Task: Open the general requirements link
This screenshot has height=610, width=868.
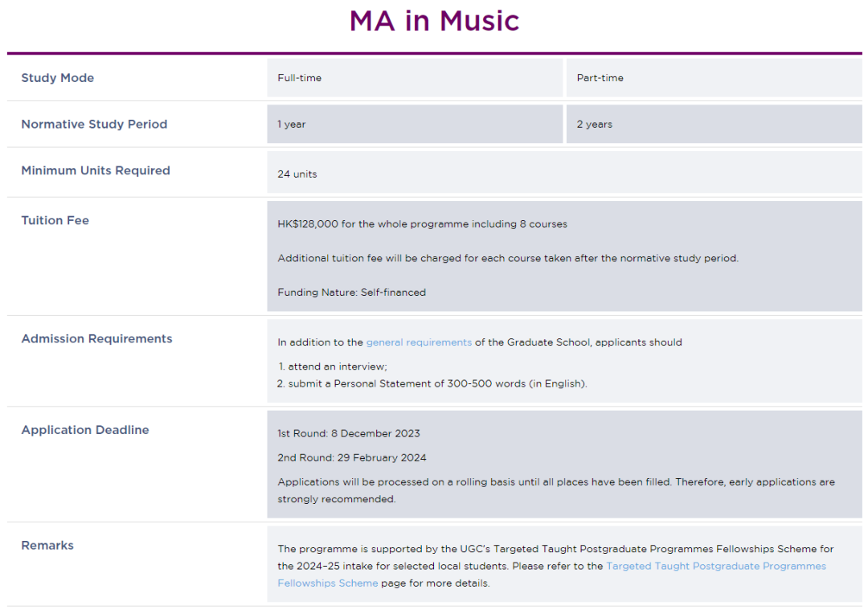Action: coord(419,342)
